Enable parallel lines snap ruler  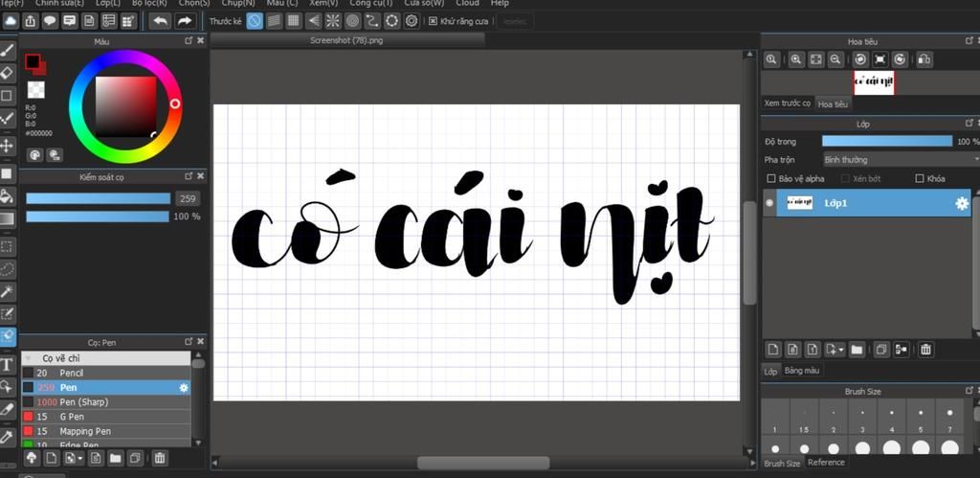pos(274,21)
